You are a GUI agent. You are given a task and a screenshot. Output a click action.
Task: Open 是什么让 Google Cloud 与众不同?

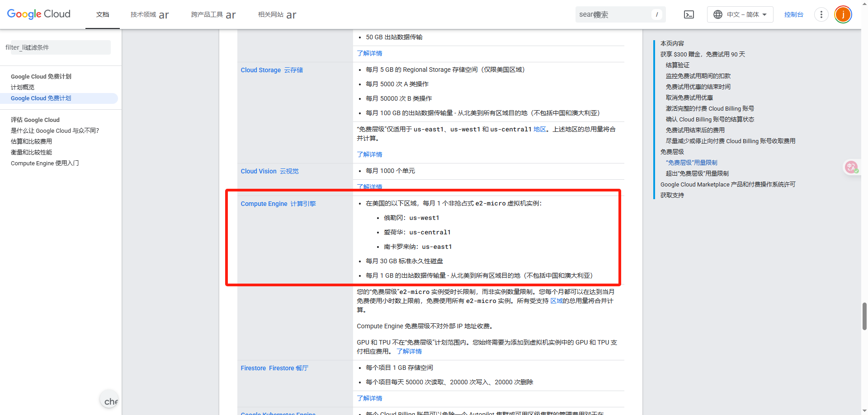55,131
